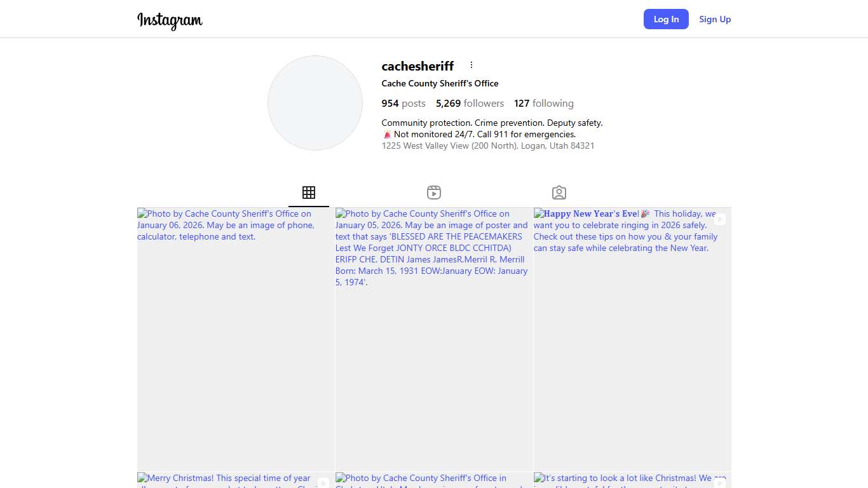This screenshot has width=868, height=488.
Task: Open the Merry Christmas post
Action: [x=236, y=480]
